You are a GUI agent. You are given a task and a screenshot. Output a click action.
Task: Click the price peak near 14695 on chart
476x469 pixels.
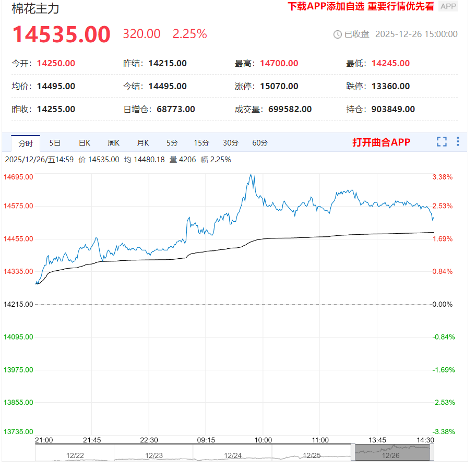coord(252,175)
